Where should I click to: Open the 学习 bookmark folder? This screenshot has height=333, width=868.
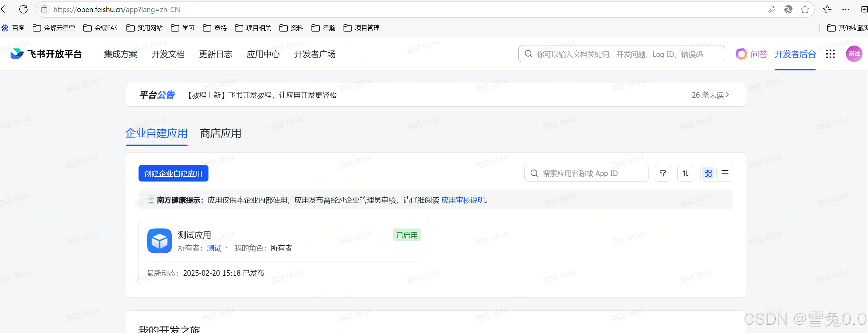tap(183, 28)
